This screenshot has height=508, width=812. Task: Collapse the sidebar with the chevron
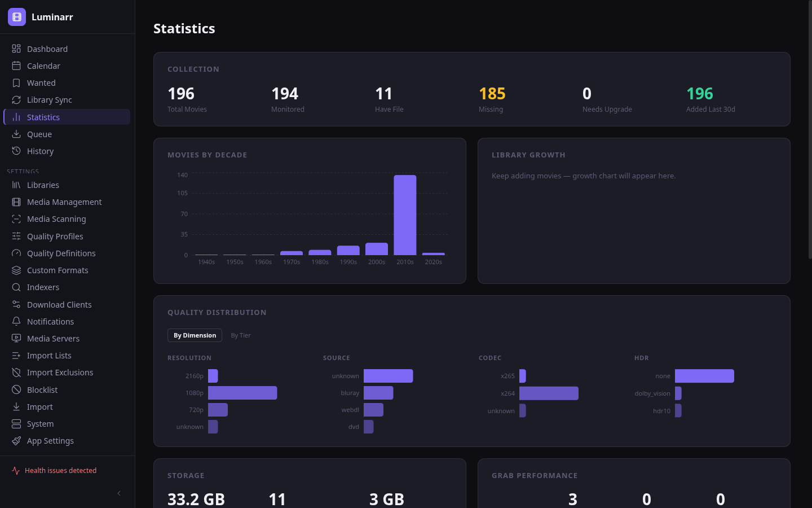click(118, 493)
